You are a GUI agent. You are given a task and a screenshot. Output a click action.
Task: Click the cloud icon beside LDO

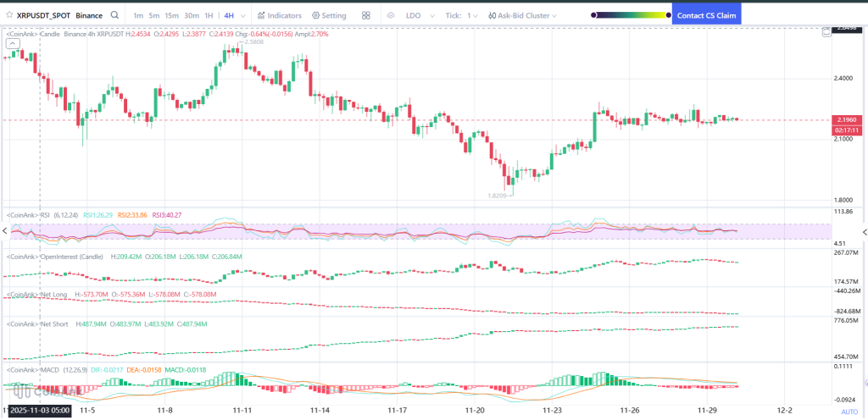(x=391, y=15)
